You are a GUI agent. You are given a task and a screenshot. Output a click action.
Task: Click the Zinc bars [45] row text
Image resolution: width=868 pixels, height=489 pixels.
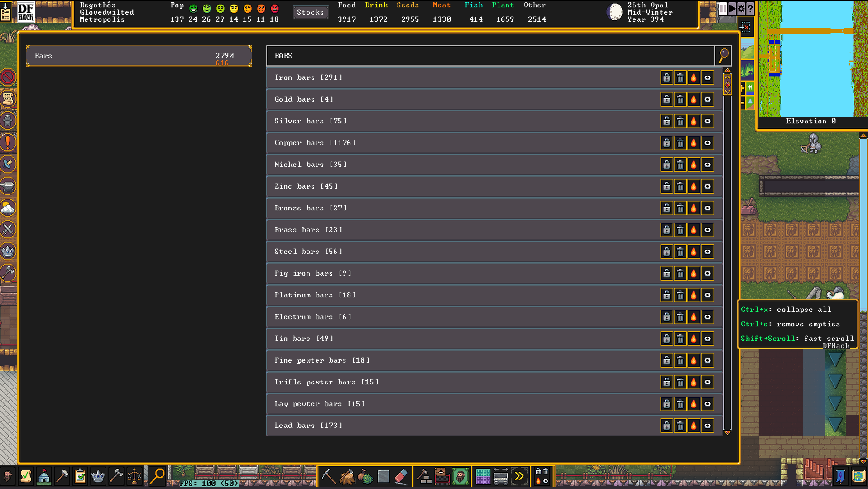point(306,186)
